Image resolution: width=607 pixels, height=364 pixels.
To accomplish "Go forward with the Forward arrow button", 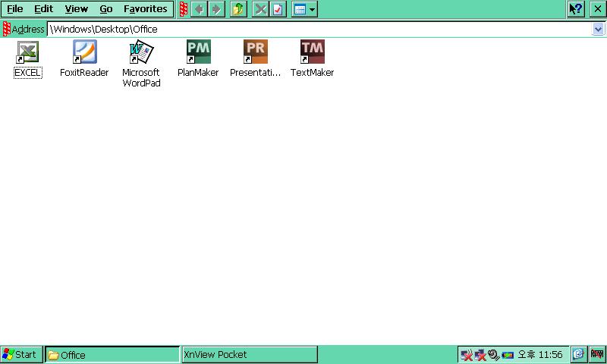I will (216, 9).
